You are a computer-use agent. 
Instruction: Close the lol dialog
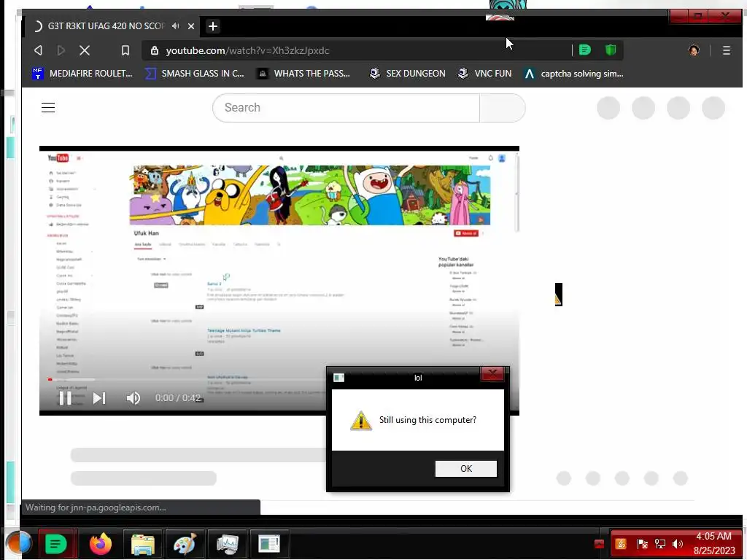[492, 374]
